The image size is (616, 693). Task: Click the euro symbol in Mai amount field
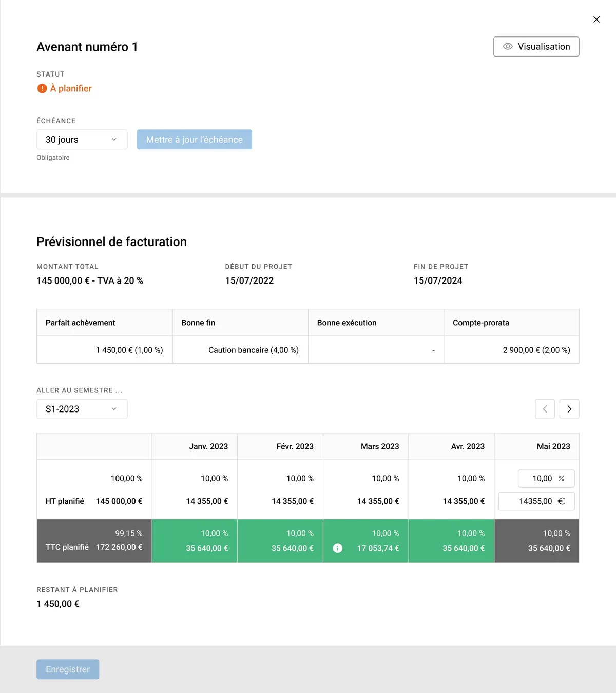click(x=561, y=501)
